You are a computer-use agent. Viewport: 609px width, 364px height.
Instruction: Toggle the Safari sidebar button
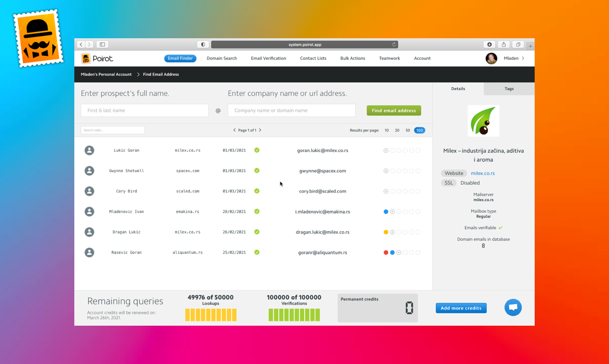click(102, 45)
